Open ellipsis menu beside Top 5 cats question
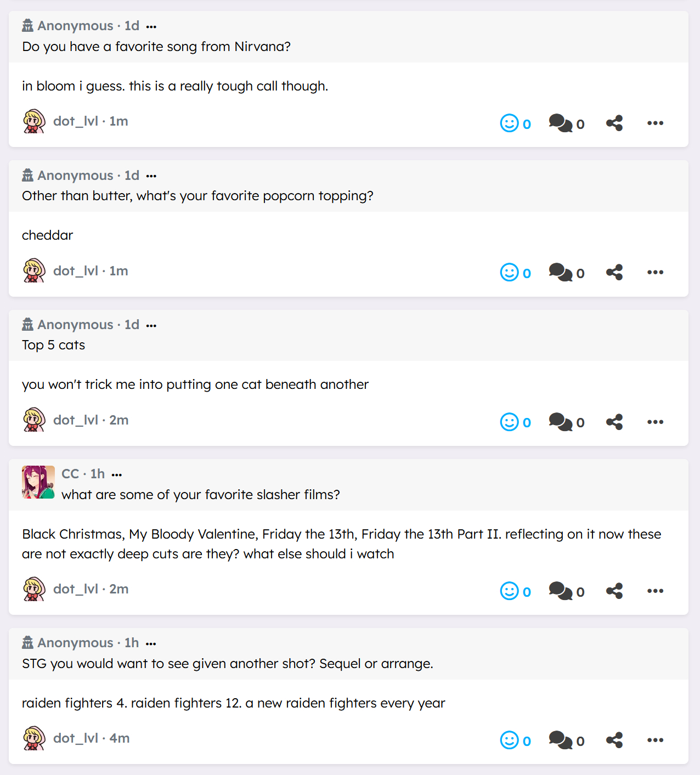700x775 pixels. (151, 326)
